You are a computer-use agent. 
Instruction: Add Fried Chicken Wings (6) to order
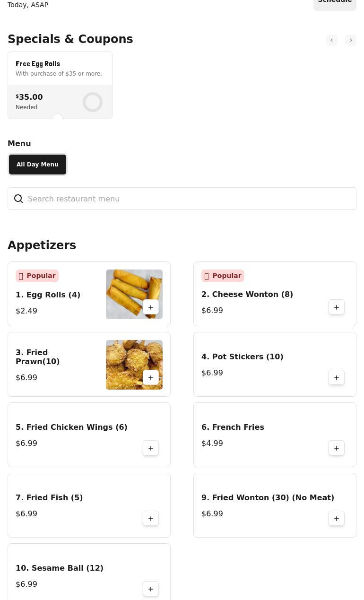tap(151, 448)
